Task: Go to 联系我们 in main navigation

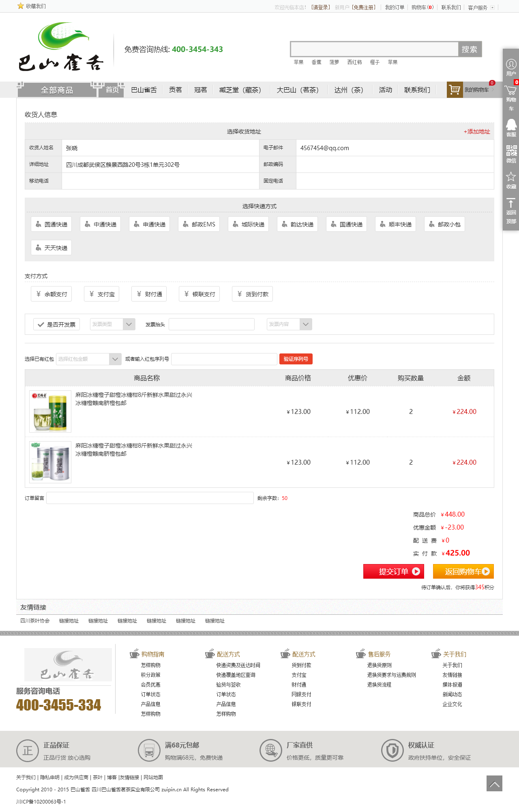Action: [417, 90]
